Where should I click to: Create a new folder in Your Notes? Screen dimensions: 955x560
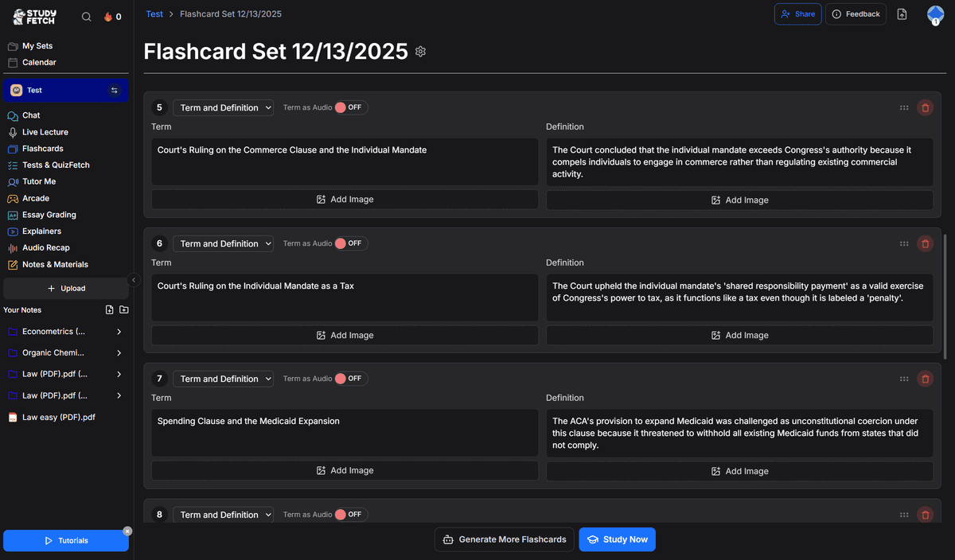124,310
